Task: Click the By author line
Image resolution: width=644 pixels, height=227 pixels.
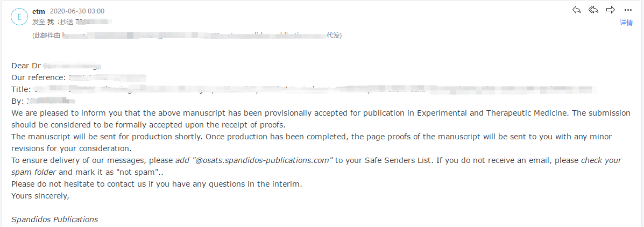Action: (x=43, y=101)
